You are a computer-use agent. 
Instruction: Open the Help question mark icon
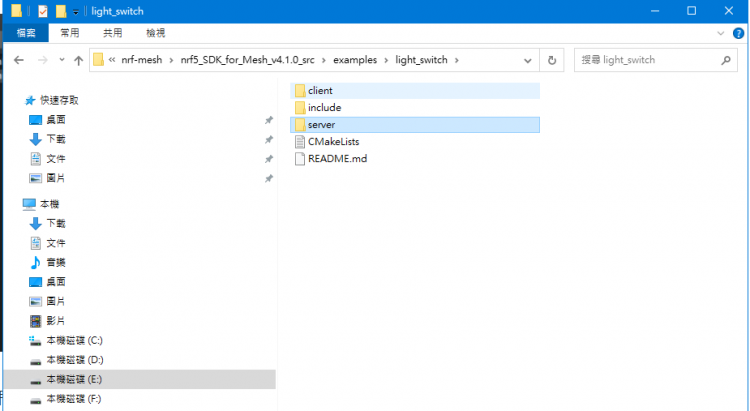coord(736,33)
